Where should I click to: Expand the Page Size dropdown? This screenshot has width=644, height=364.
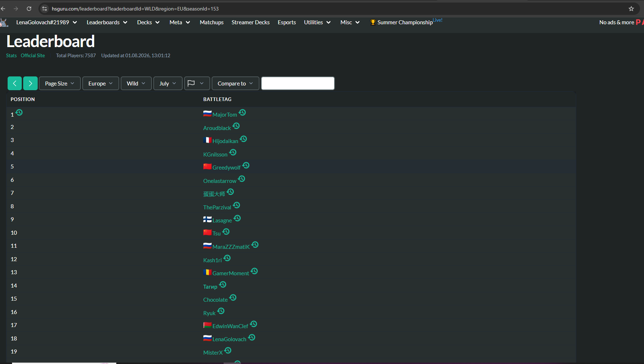tap(60, 83)
